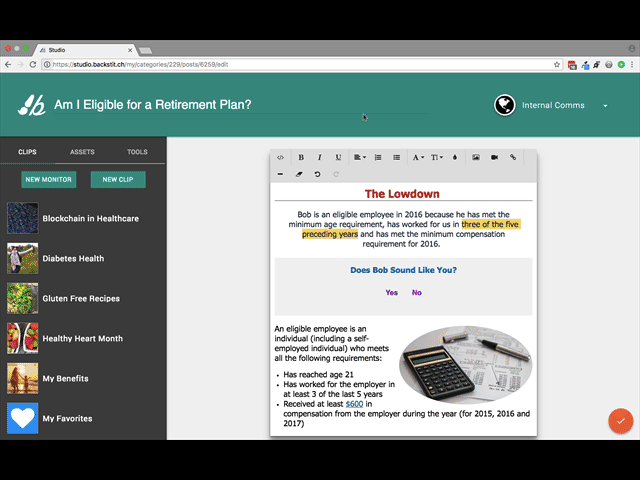640x480 pixels.
Task: Open font size dropdown
Action: [437, 158]
